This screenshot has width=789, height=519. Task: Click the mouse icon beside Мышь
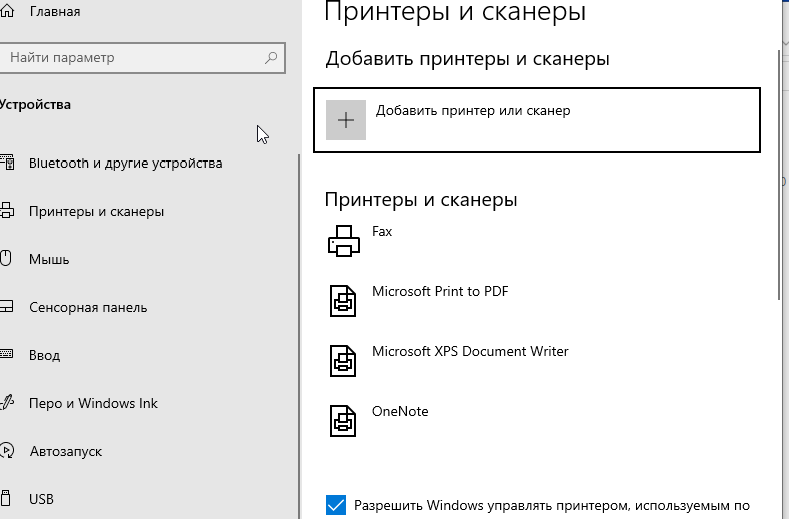click(6, 259)
